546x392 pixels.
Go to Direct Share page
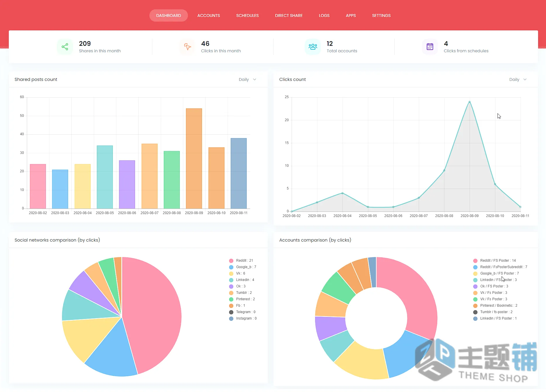289,15
